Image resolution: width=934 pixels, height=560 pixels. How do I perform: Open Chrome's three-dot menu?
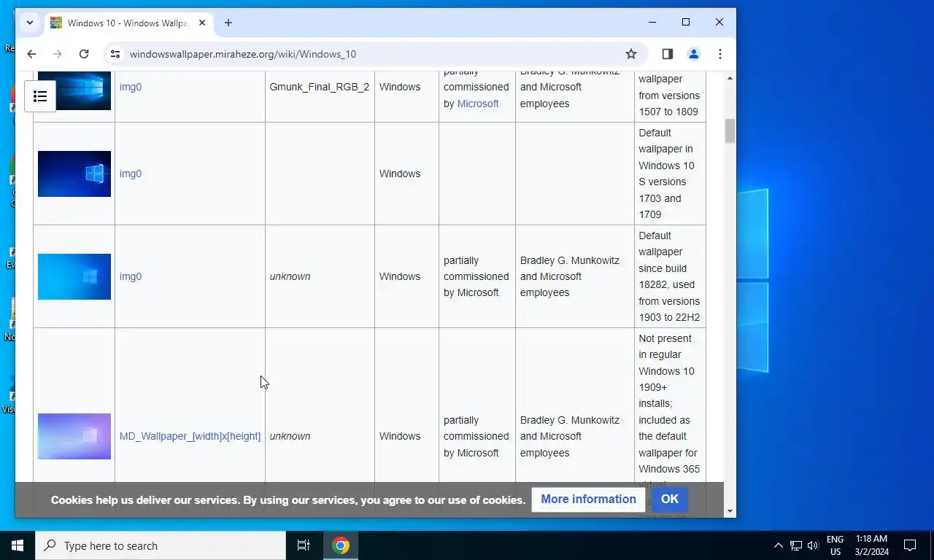[x=720, y=54]
